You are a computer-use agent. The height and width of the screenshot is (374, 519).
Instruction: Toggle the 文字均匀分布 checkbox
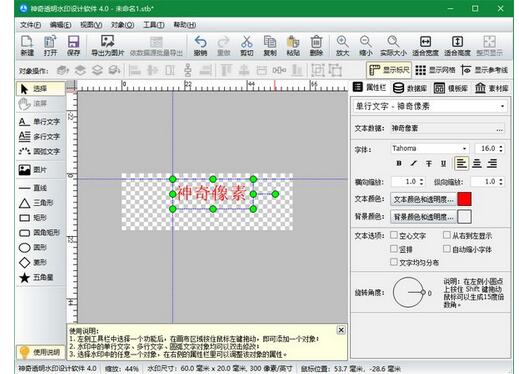point(394,262)
